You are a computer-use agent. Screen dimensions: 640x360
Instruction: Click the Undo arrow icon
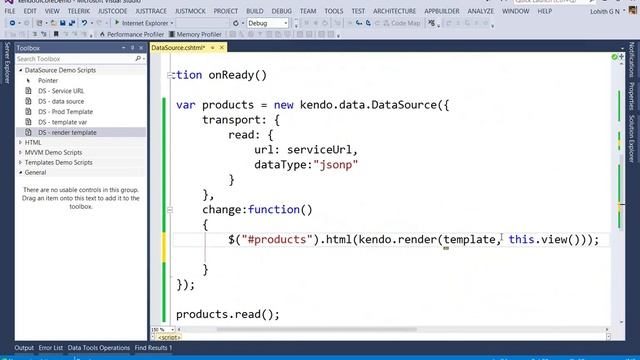84,23
